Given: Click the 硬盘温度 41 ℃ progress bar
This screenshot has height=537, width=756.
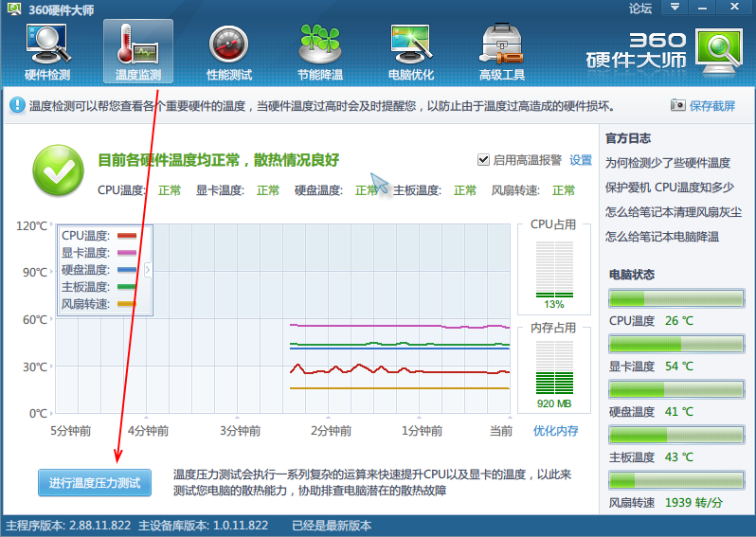Looking at the screenshot, I should (x=676, y=389).
